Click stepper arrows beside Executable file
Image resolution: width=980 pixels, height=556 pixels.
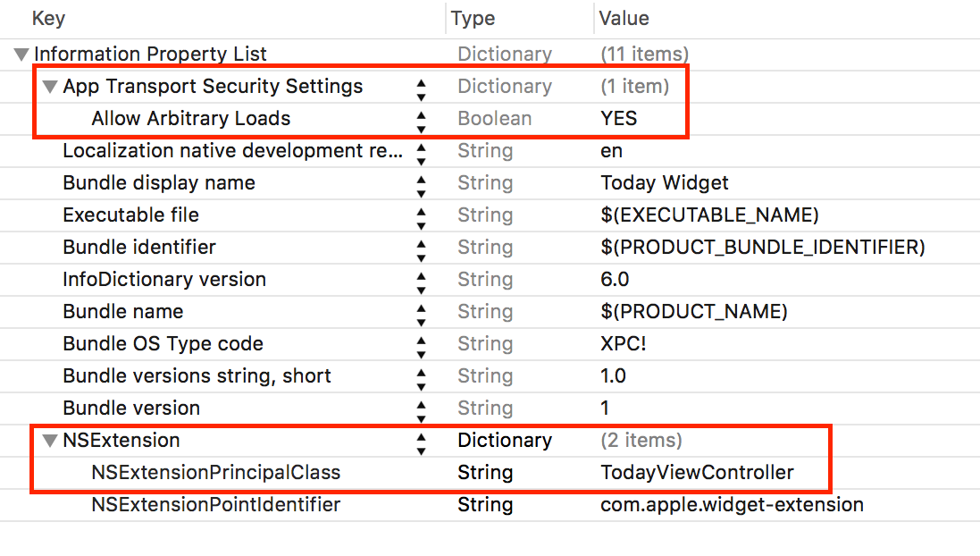tap(422, 215)
